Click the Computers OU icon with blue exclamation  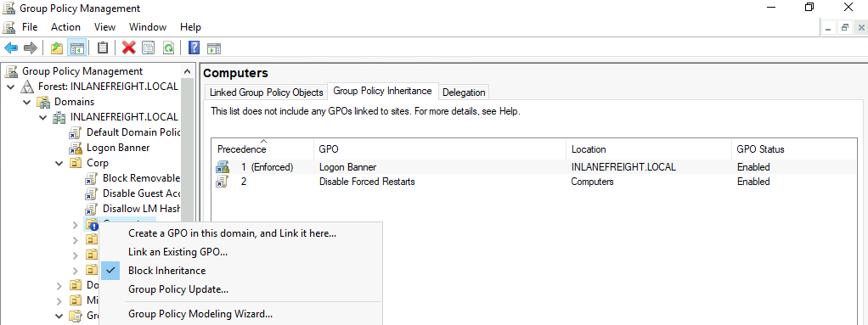coord(92,224)
